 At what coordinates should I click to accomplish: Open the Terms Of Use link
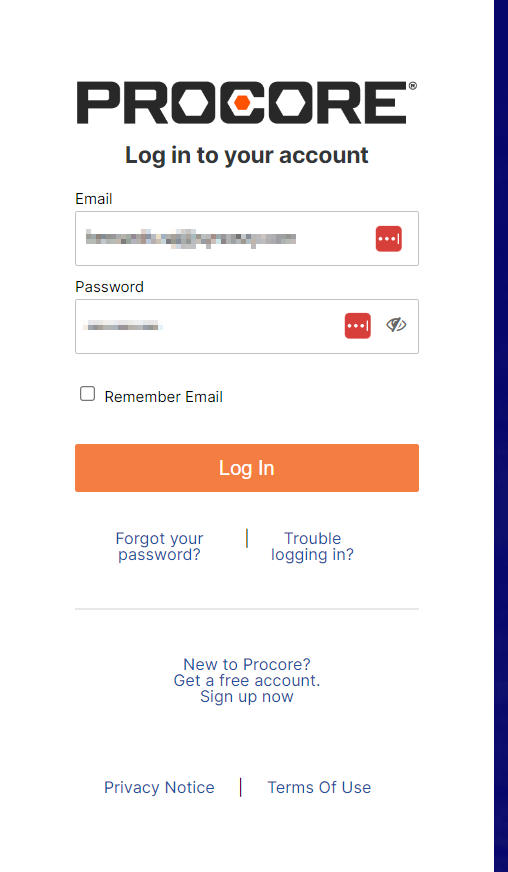click(319, 787)
